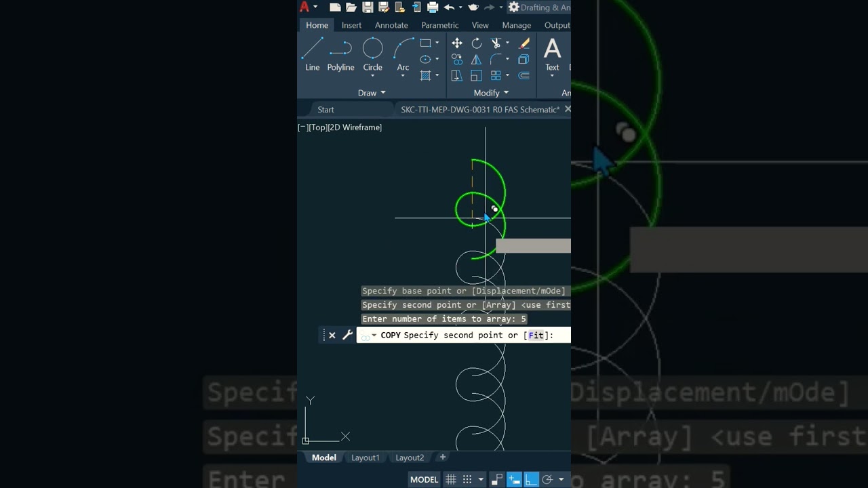This screenshot has width=868, height=488.
Task: Expand the Modify panel
Action: (x=491, y=93)
